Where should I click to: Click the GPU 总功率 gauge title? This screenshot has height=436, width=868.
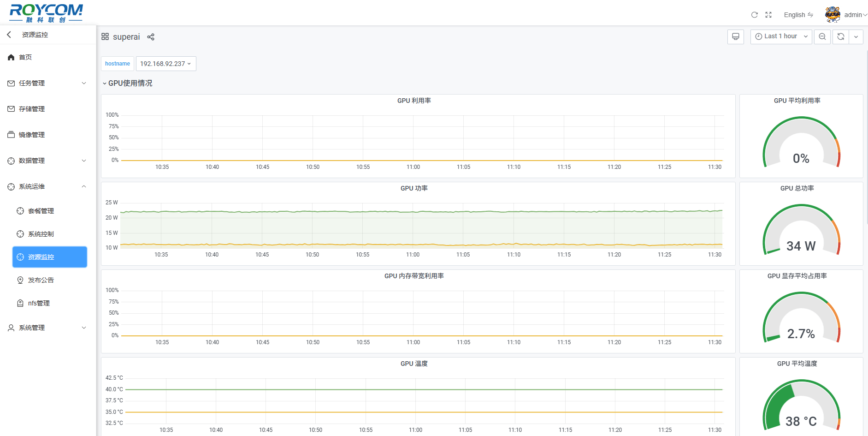click(x=797, y=188)
